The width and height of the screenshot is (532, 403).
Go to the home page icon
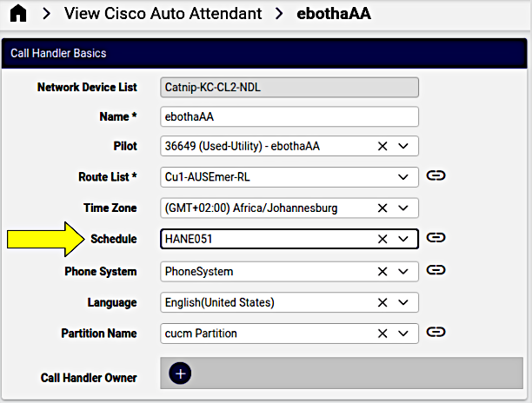[18, 14]
